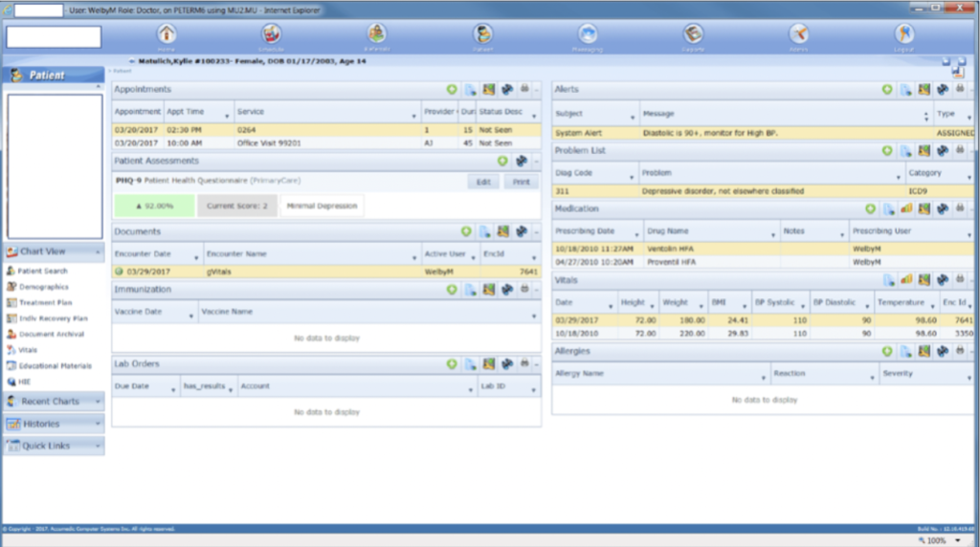The image size is (980, 547).
Task: Print the Problem List panel
Action: pos(960,150)
